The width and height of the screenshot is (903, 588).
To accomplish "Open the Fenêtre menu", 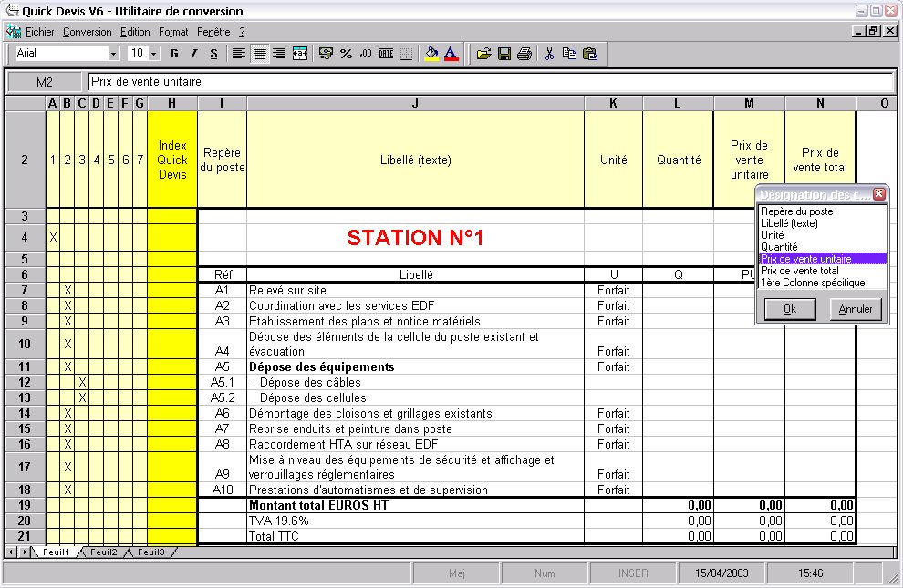I will (x=213, y=32).
